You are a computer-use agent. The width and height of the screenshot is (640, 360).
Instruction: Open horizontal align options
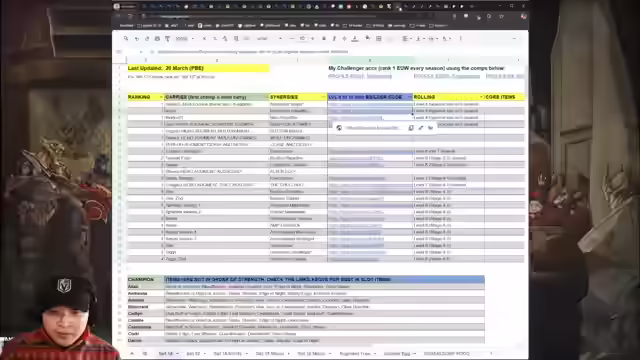click(407, 38)
